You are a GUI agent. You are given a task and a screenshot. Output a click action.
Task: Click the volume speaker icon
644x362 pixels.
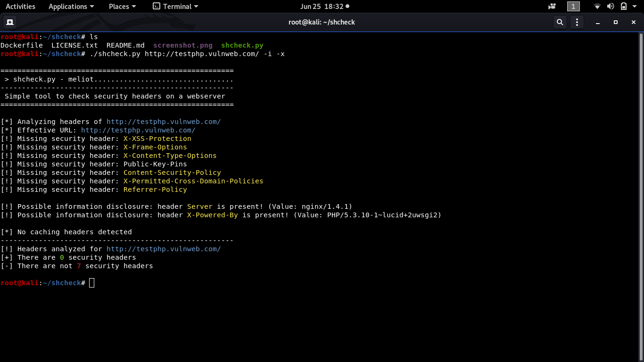click(x=611, y=7)
